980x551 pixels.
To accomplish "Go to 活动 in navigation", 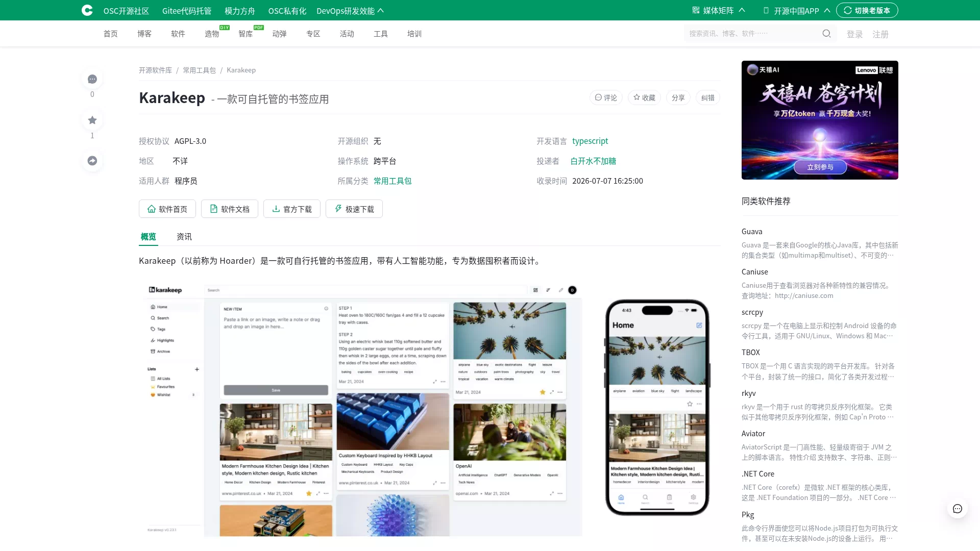I will (347, 34).
